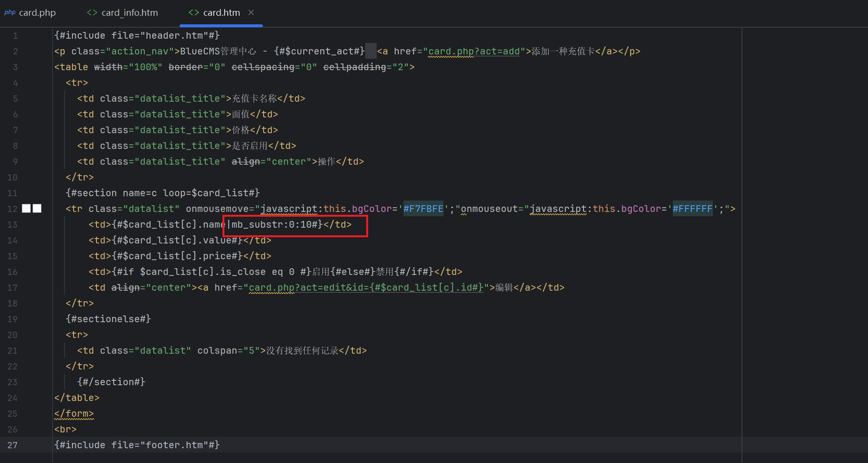The width and height of the screenshot is (868, 463).
Task: Click the 是否启用 header cell text
Action: coord(250,146)
